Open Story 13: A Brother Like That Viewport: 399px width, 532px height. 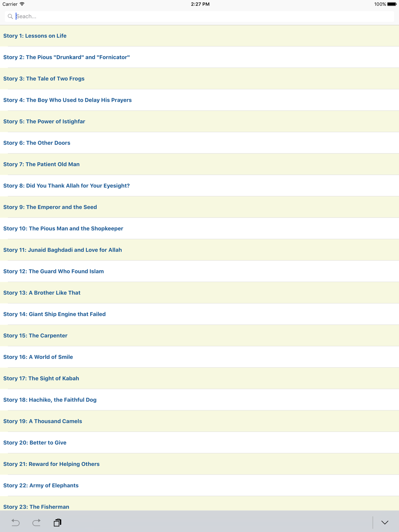click(x=199, y=293)
